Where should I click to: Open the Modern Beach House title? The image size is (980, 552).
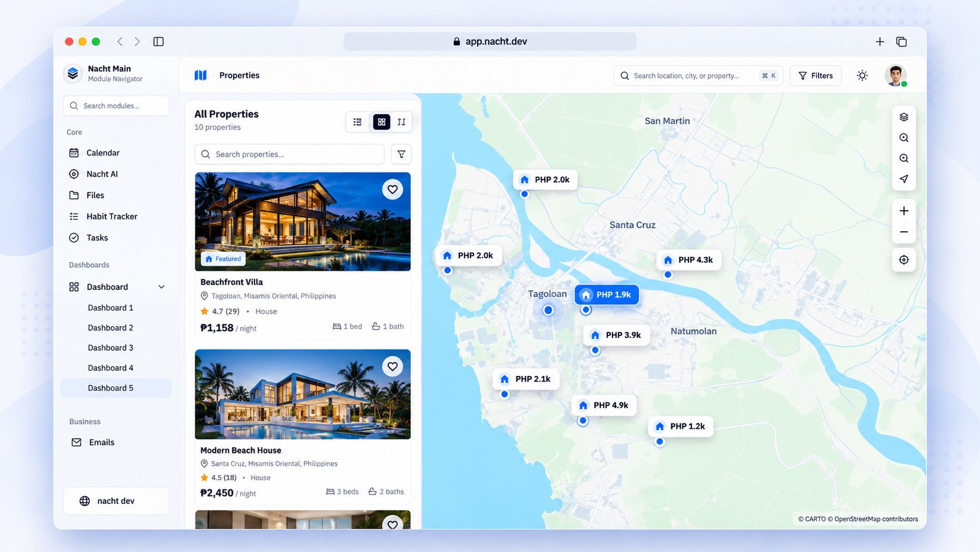tap(241, 451)
